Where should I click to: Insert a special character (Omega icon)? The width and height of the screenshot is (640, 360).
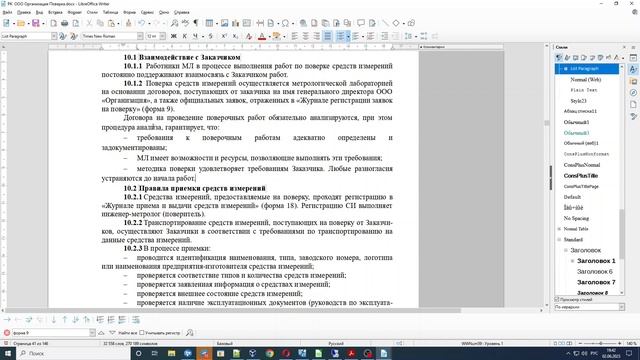point(285,23)
